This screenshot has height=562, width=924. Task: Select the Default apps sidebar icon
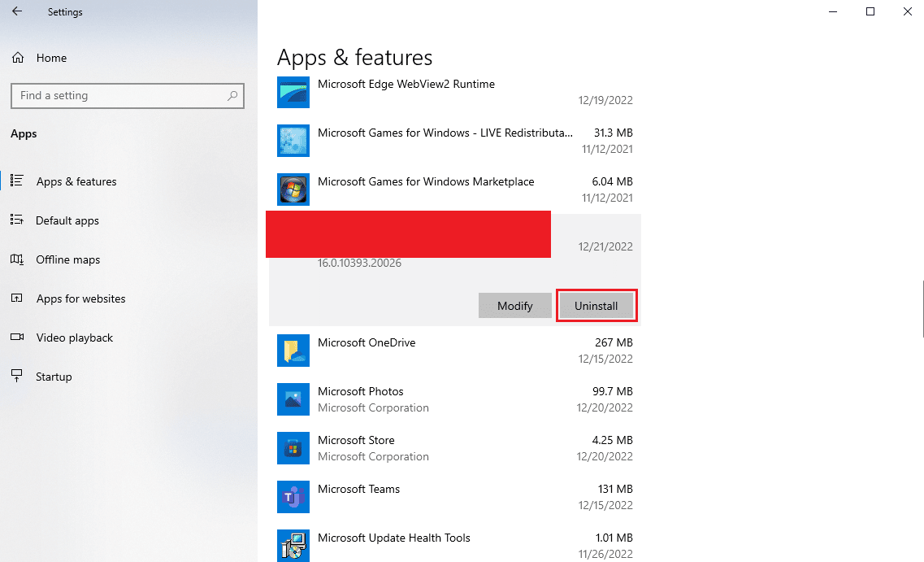click(17, 220)
